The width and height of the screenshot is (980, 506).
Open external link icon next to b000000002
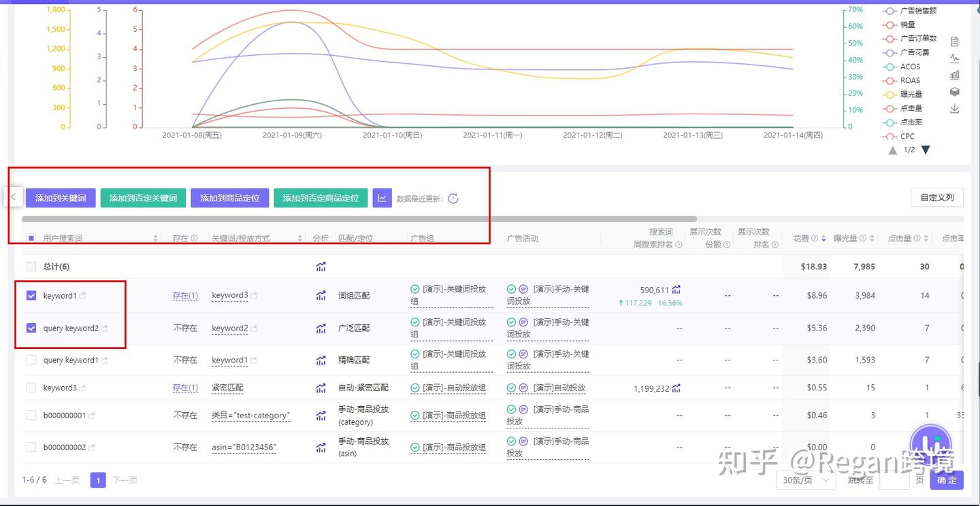click(x=92, y=448)
